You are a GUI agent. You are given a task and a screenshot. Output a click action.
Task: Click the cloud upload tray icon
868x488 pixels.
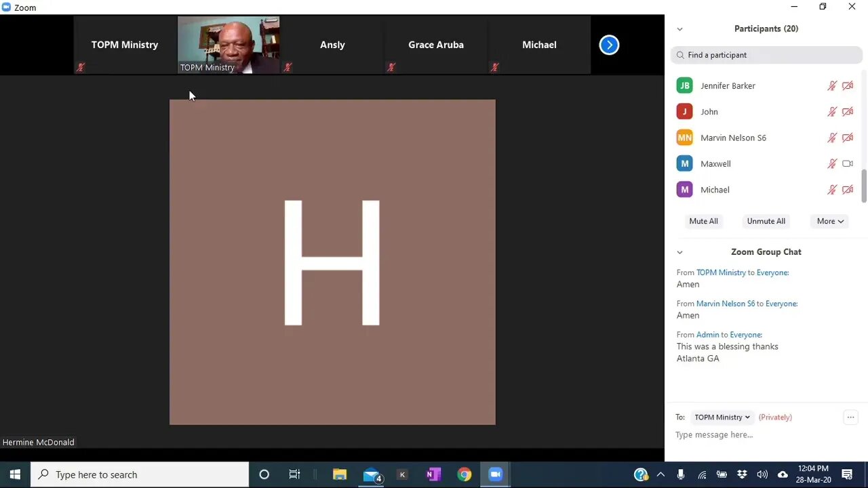coord(783,474)
